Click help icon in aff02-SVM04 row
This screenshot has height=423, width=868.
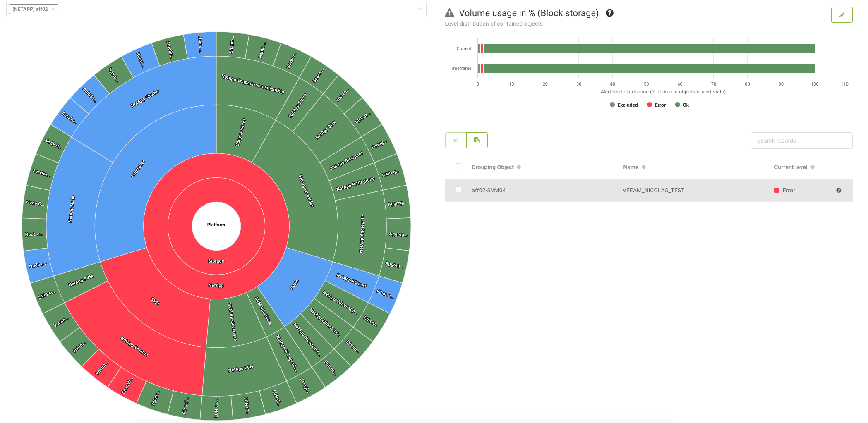tap(839, 190)
